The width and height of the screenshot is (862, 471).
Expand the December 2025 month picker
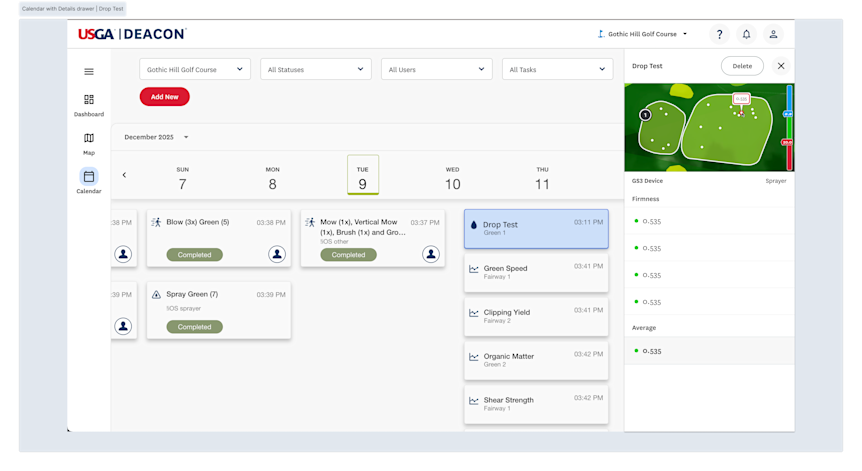pyautogui.click(x=157, y=137)
